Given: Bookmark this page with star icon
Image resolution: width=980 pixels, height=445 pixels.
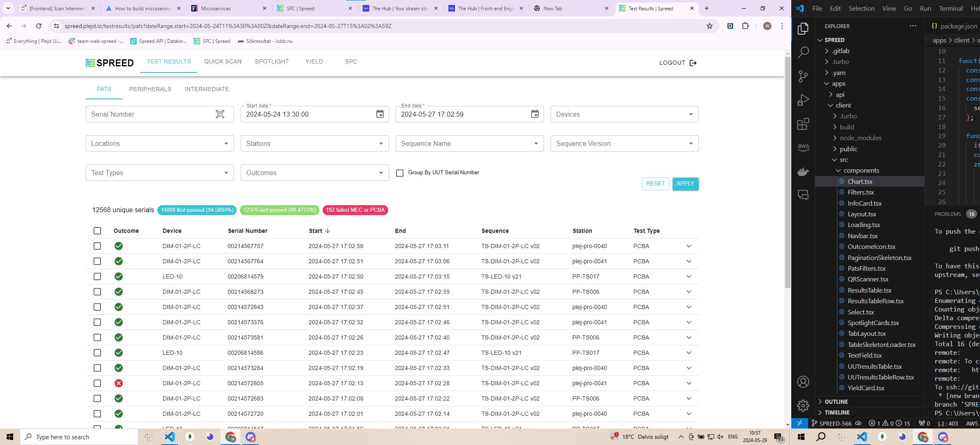Looking at the screenshot, I should point(709,26).
